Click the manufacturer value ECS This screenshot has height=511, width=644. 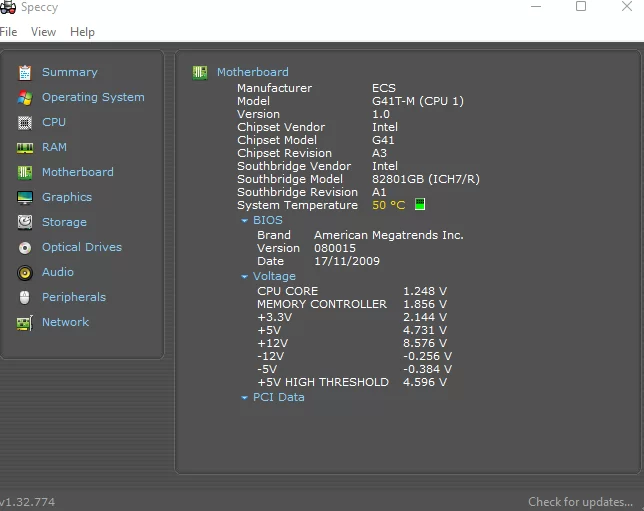click(384, 88)
